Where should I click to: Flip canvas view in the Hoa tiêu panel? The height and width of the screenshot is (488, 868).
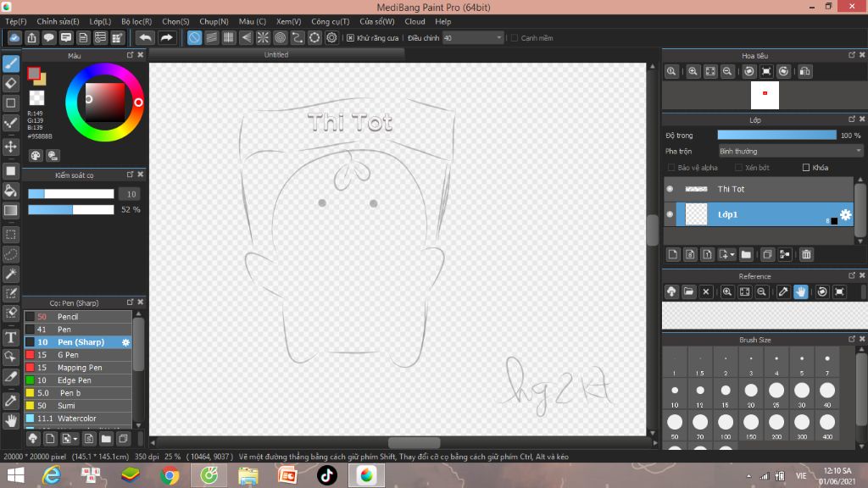point(805,71)
